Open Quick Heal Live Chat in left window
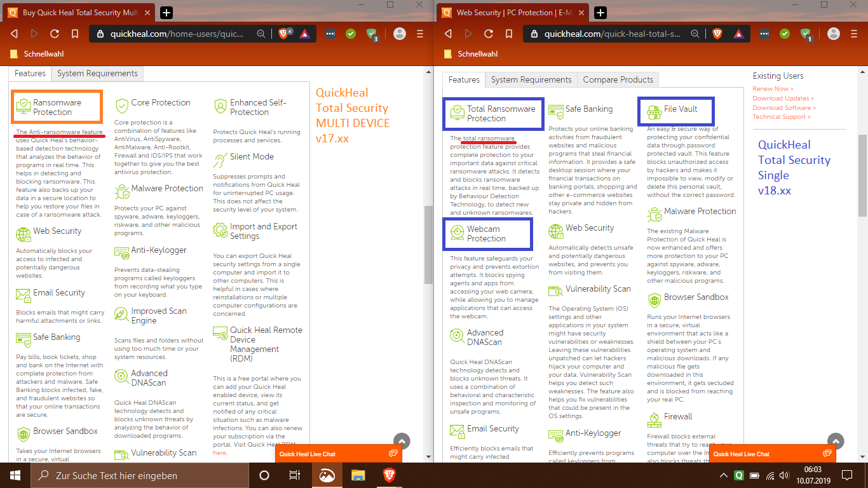This screenshot has width=868, height=488. [339, 454]
